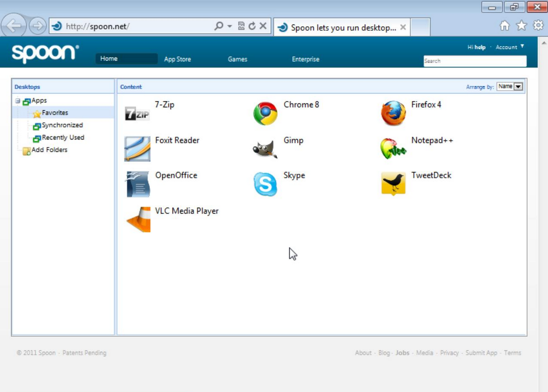The height and width of the screenshot is (392, 548).
Task: Select Favorites in the Desktops tree
Action: pyautogui.click(x=55, y=113)
